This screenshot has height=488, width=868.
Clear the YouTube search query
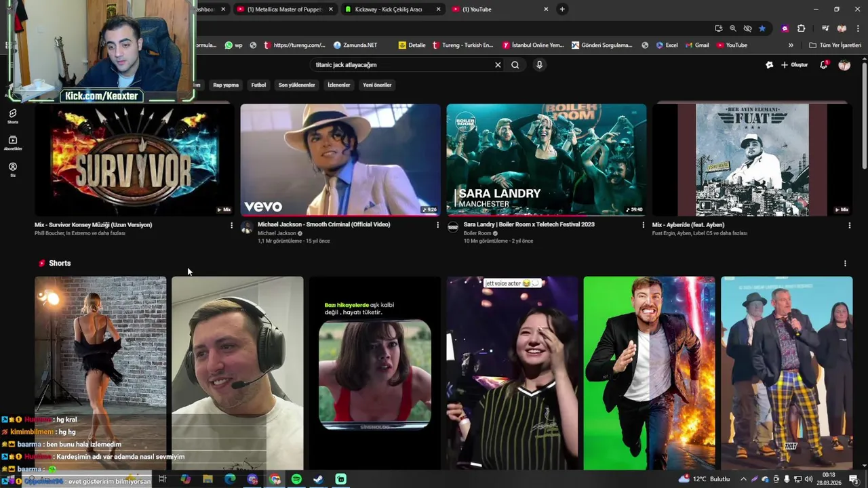point(498,65)
